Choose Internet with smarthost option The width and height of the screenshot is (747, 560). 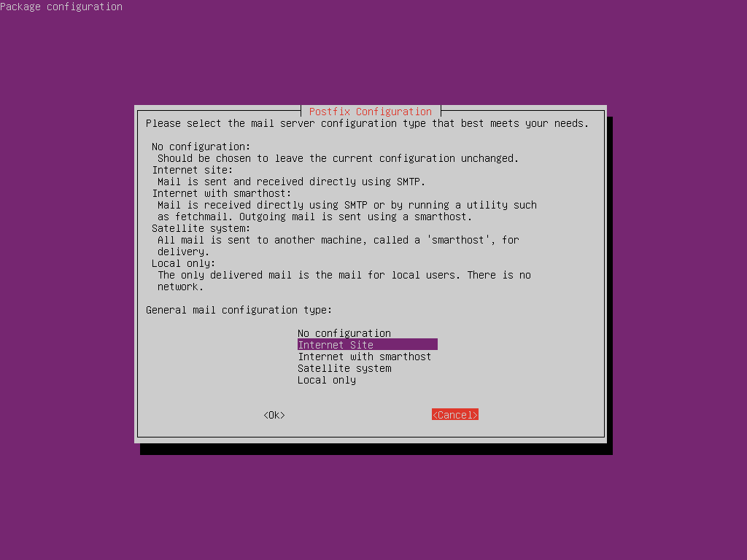[x=365, y=356]
